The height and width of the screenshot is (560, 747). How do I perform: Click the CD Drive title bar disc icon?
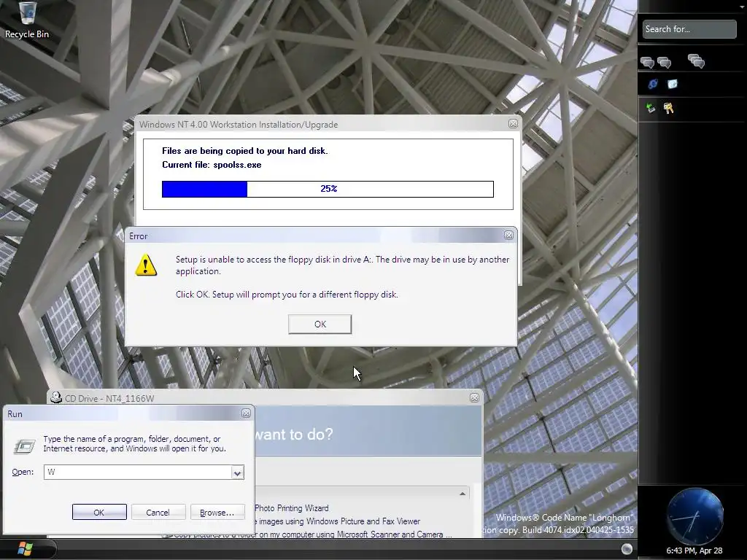pyautogui.click(x=56, y=397)
